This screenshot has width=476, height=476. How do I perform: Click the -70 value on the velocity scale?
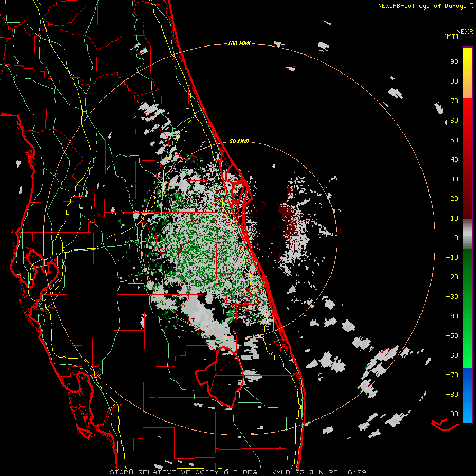(x=452, y=374)
